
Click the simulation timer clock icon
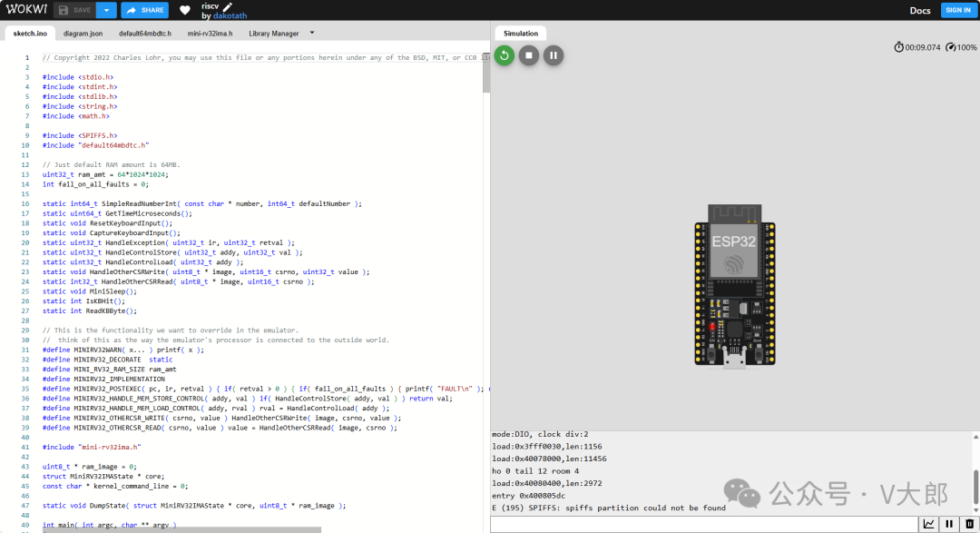(x=898, y=47)
